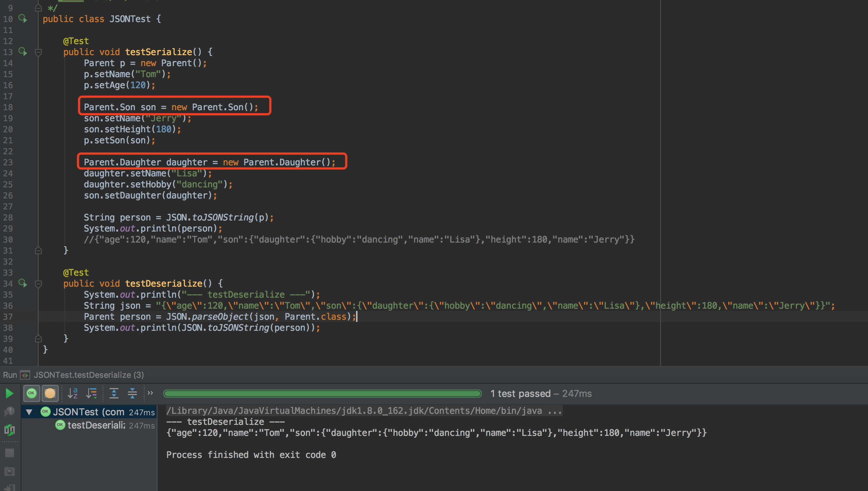Screen dimensions: 868x491
Task: Click the Rerun failed tests icon
Action: 10,411
